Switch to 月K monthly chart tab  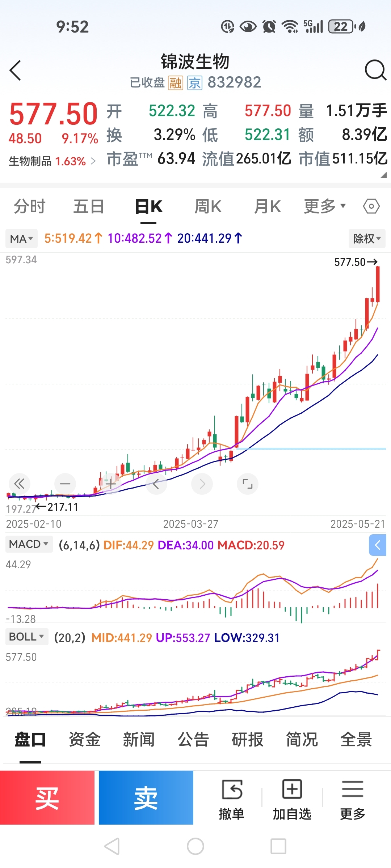[x=267, y=207]
